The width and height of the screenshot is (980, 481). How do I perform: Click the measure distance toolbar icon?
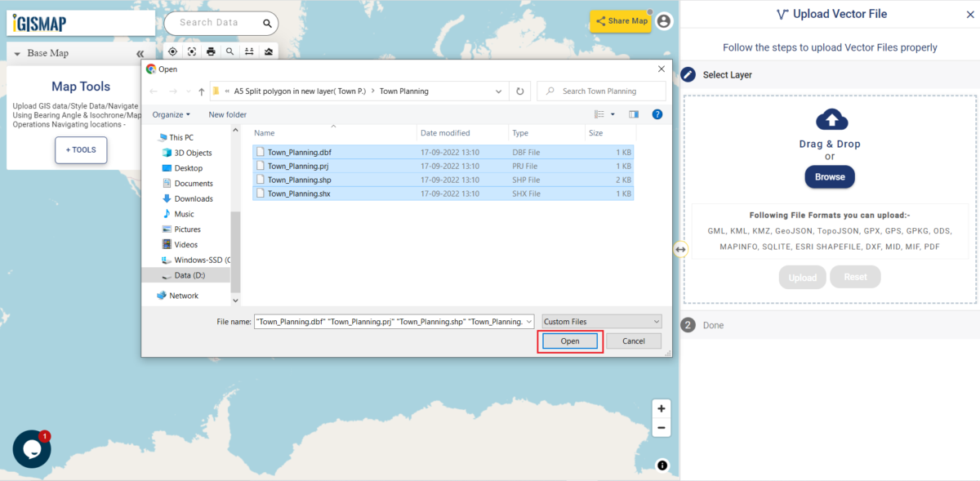coord(249,51)
